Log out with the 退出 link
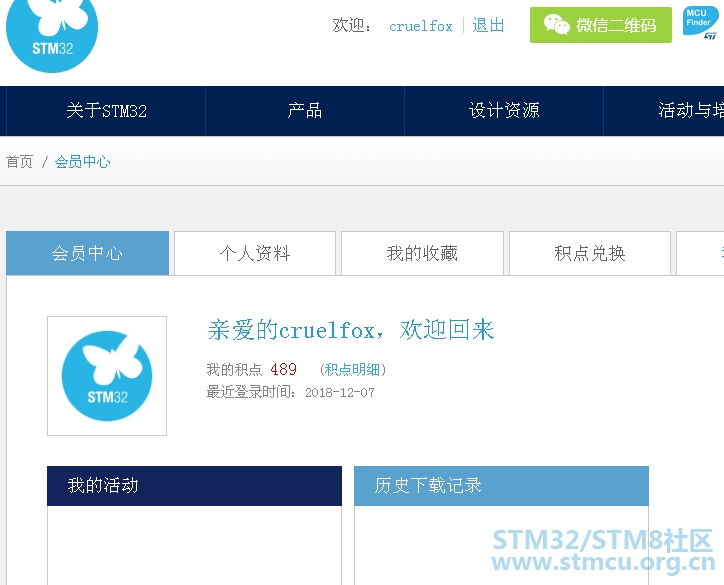 [488, 25]
